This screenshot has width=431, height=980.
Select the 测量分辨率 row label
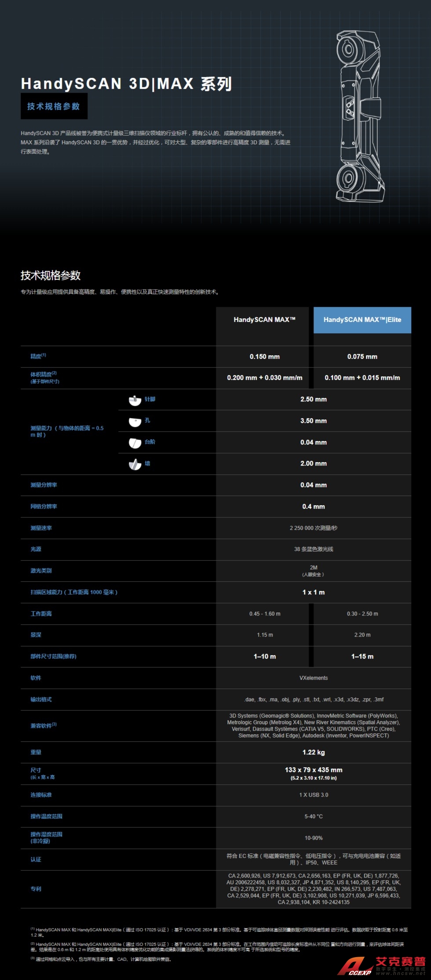pyautogui.click(x=44, y=485)
